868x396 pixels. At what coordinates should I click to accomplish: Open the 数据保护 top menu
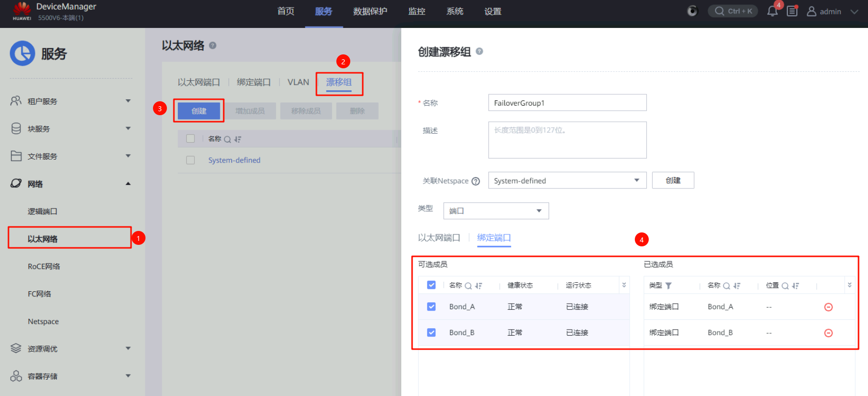pos(370,11)
